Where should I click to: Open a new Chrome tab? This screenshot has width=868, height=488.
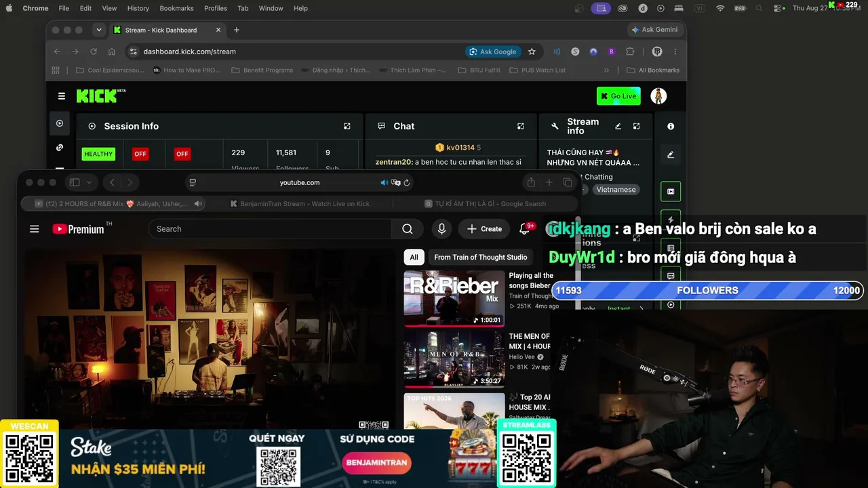coord(237,30)
